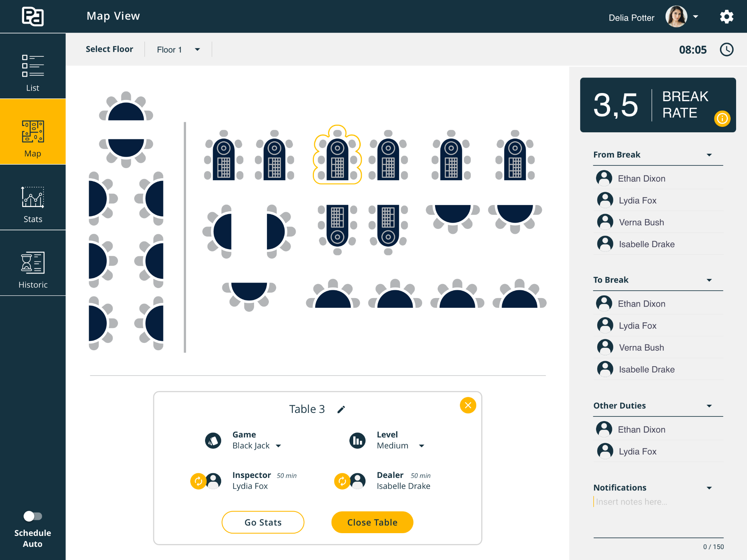Toggle the Schedule Auto switch
The width and height of the screenshot is (747, 560).
33,516
